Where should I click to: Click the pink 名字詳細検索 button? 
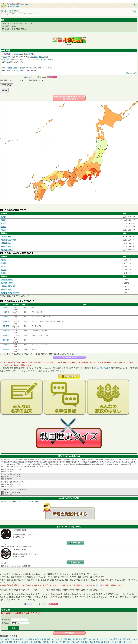coord(69,633)
